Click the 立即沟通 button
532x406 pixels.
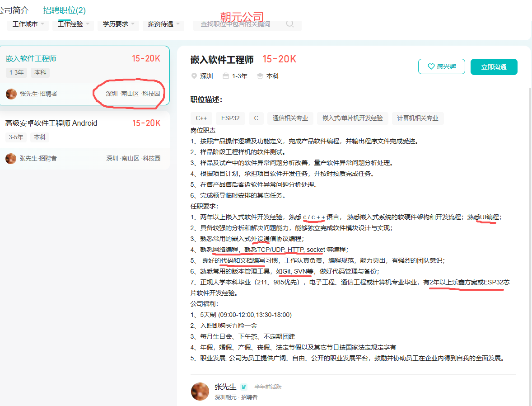coord(494,67)
